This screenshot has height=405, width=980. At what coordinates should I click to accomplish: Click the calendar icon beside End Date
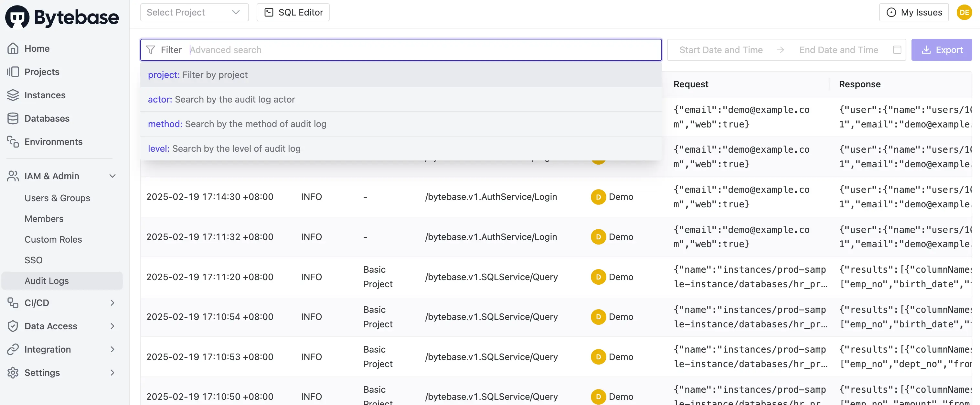point(897,49)
